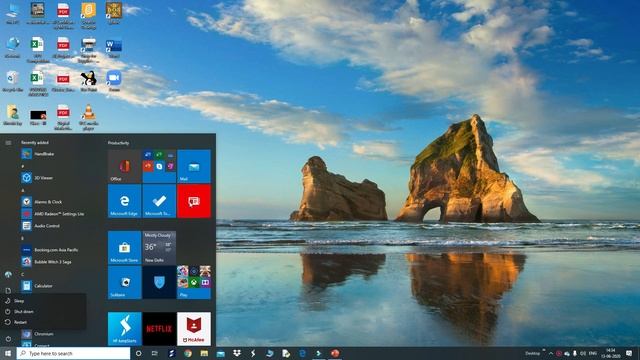Open Task View on the taskbar
The image size is (640, 360).
tap(155, 353)
